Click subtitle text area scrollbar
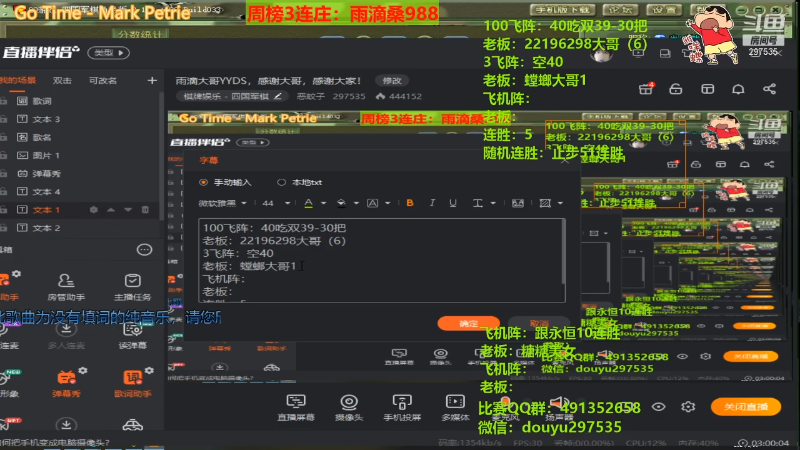 pyautogui.click(x=563, y=253)
